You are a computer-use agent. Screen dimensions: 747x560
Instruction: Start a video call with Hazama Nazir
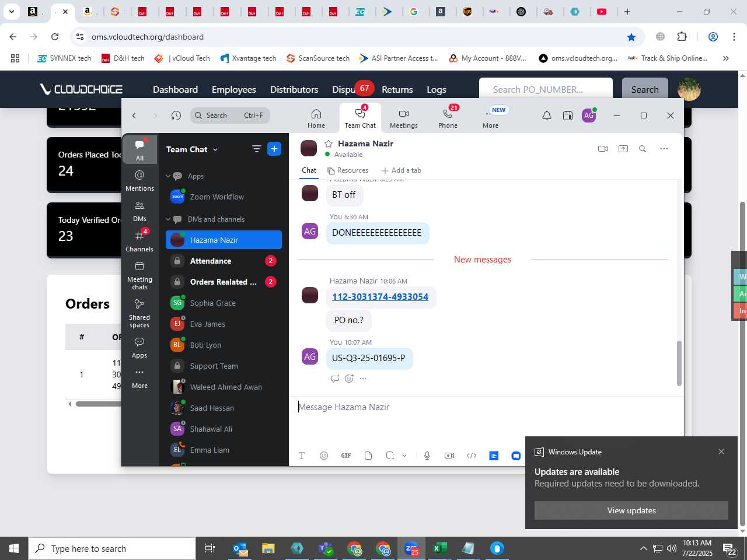603,149
